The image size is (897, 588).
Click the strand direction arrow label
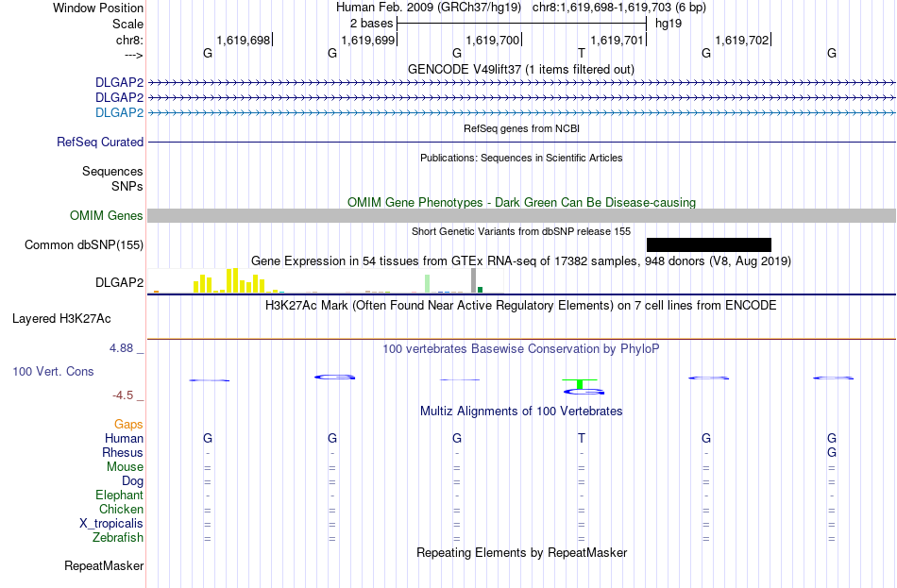pos(134,55)
